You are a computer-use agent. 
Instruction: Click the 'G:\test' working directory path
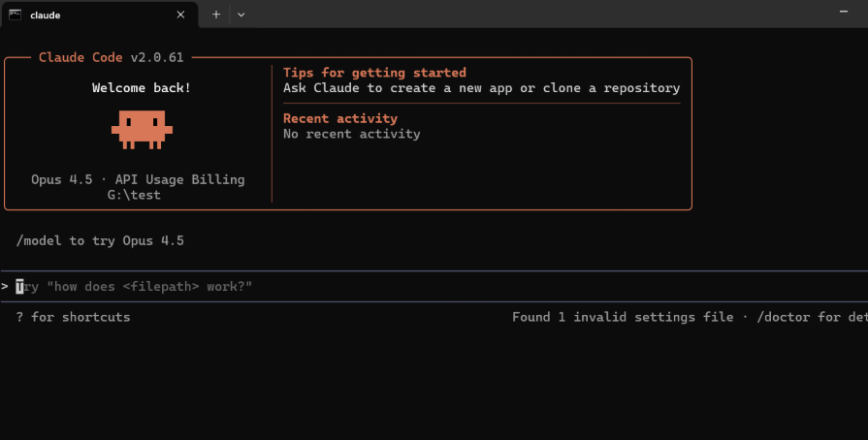[x=134, y=195]
